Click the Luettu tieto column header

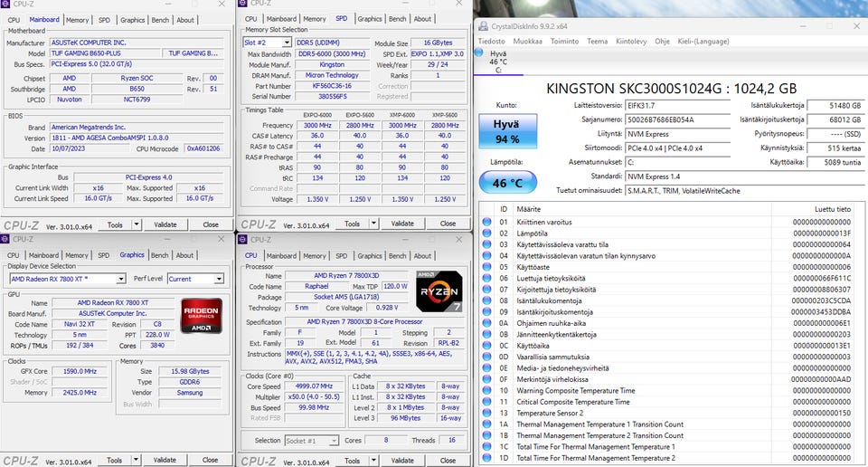[x=832, y=209]
